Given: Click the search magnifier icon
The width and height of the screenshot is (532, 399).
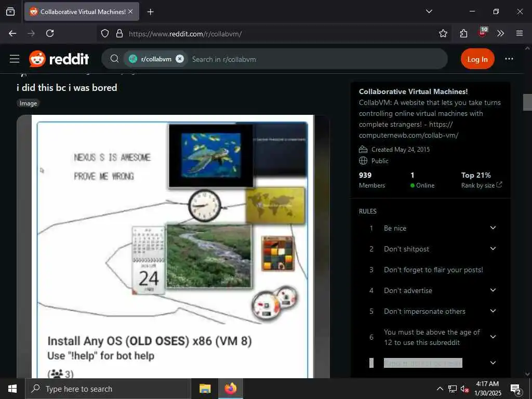Looking at the screenshot, I should (x=115, y=59).
